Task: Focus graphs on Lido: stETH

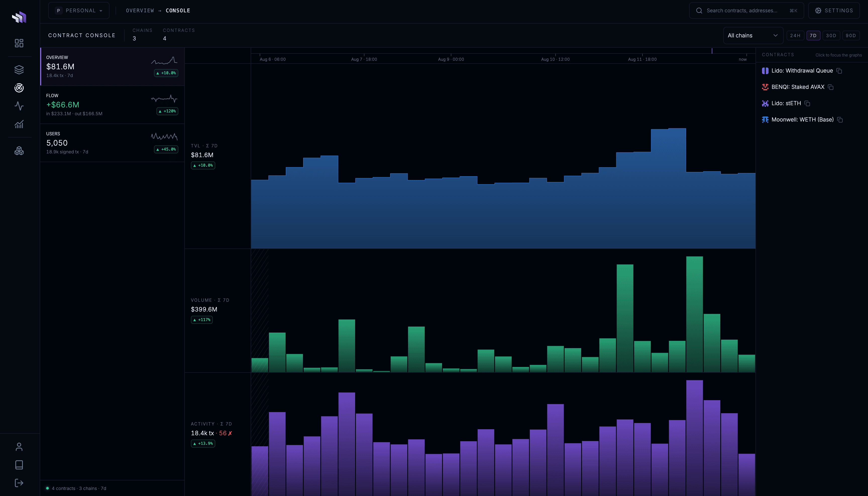Action: tap(786, 104)
